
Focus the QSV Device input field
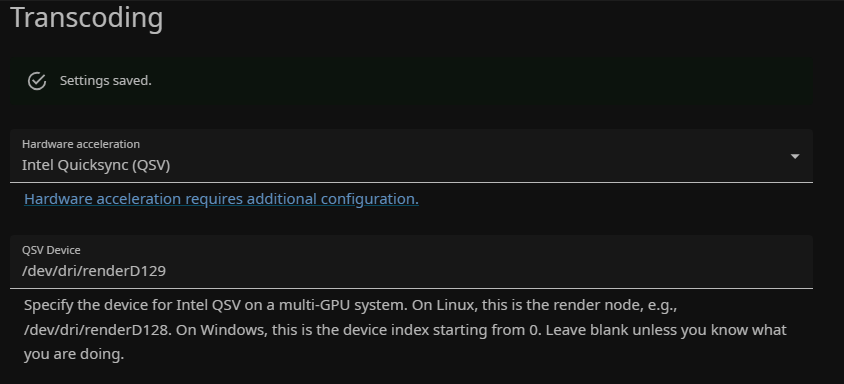[x=411, y=262]
